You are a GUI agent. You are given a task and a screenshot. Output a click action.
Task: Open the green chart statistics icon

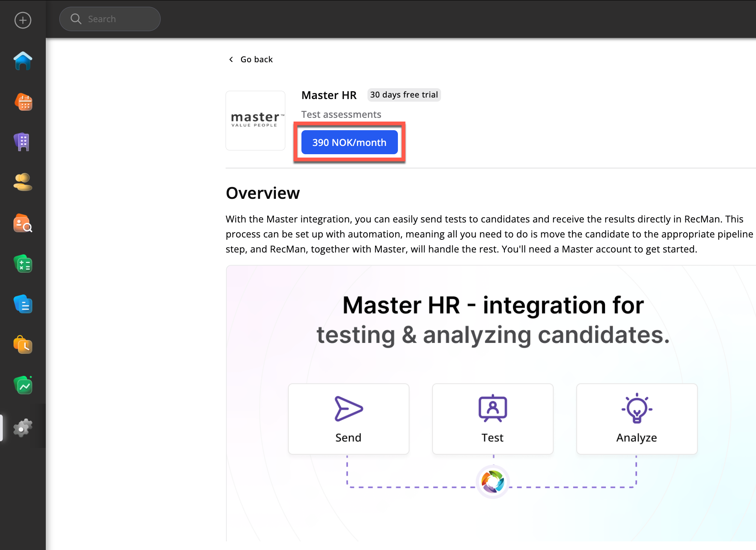[x=23, y=385]
